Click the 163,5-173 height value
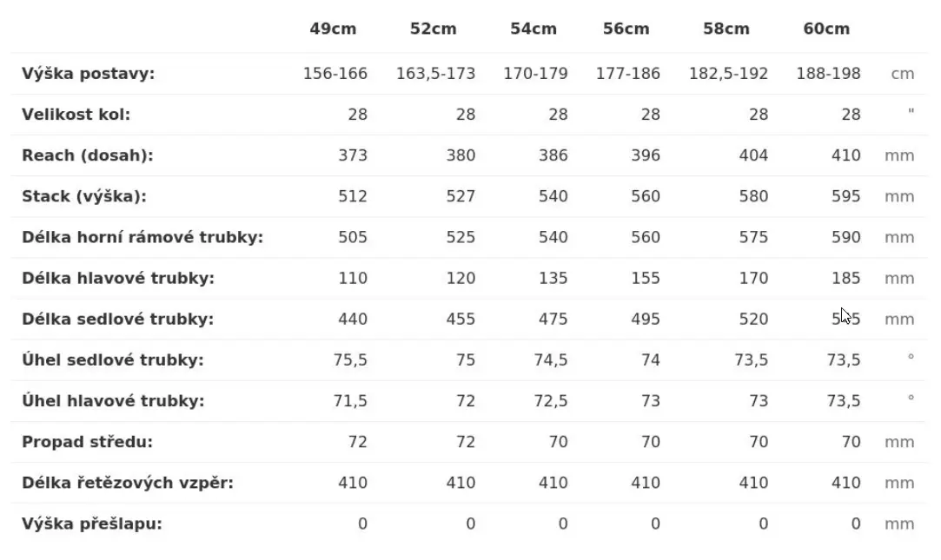Viewport: 941px width, 560px height. tap(435, 73)
